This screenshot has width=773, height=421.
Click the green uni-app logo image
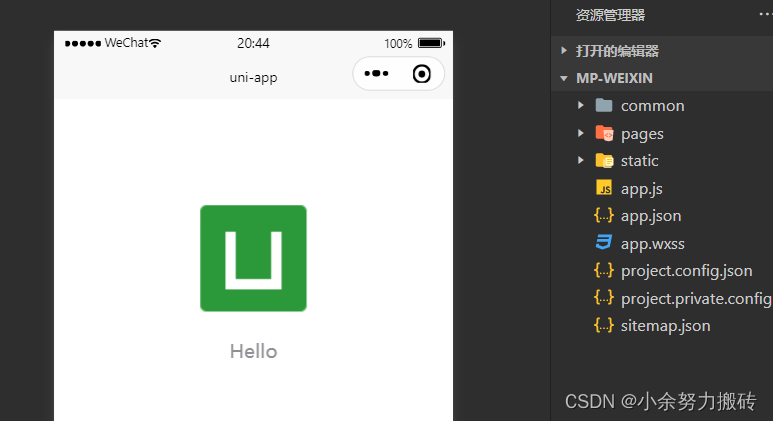point(253,258)
